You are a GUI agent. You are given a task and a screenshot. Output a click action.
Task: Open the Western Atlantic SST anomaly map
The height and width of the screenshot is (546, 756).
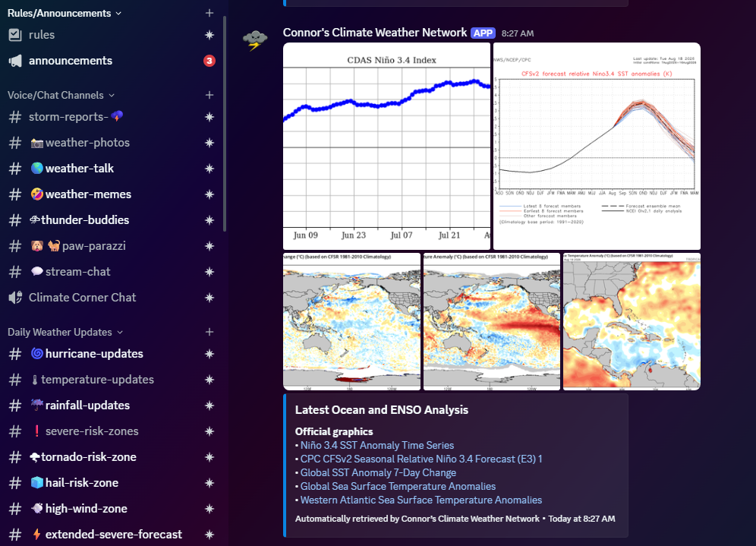[x=632, y=321]
